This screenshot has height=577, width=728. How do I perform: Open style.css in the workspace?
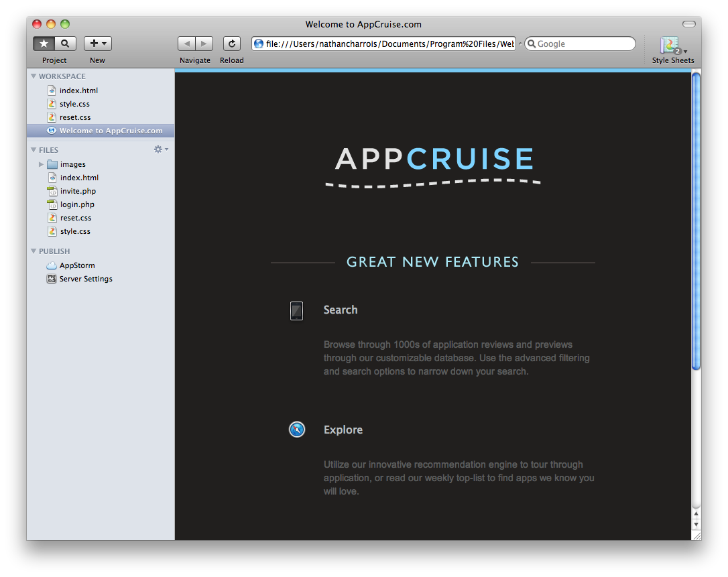coord(74,104)
